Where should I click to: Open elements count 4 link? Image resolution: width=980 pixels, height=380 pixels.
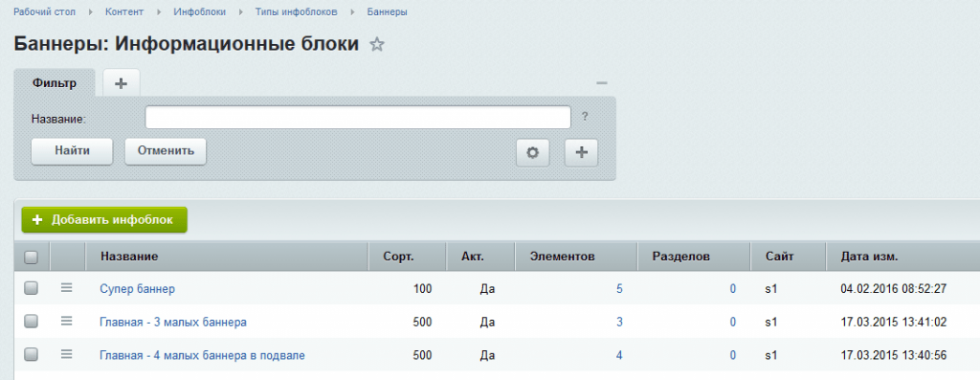(x=619, y=356)
